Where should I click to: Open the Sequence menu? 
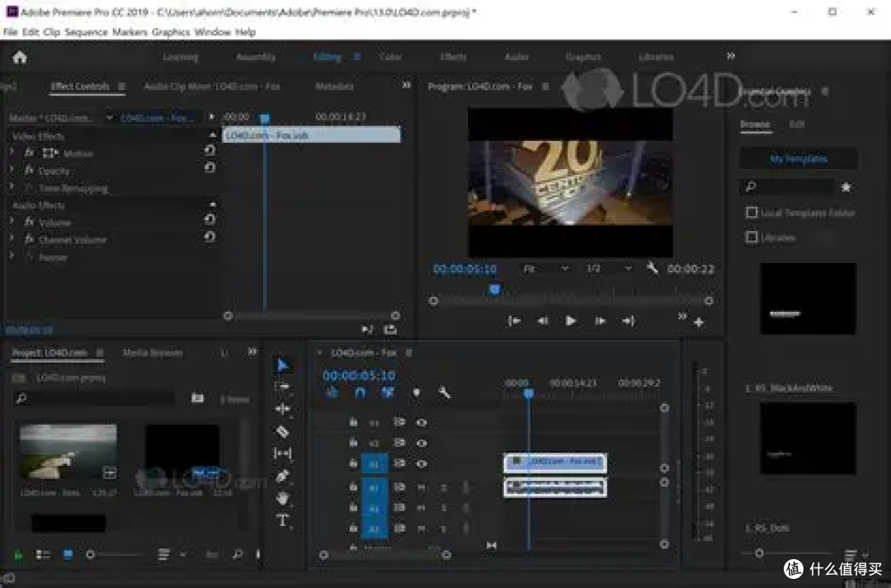click(86, 32)
